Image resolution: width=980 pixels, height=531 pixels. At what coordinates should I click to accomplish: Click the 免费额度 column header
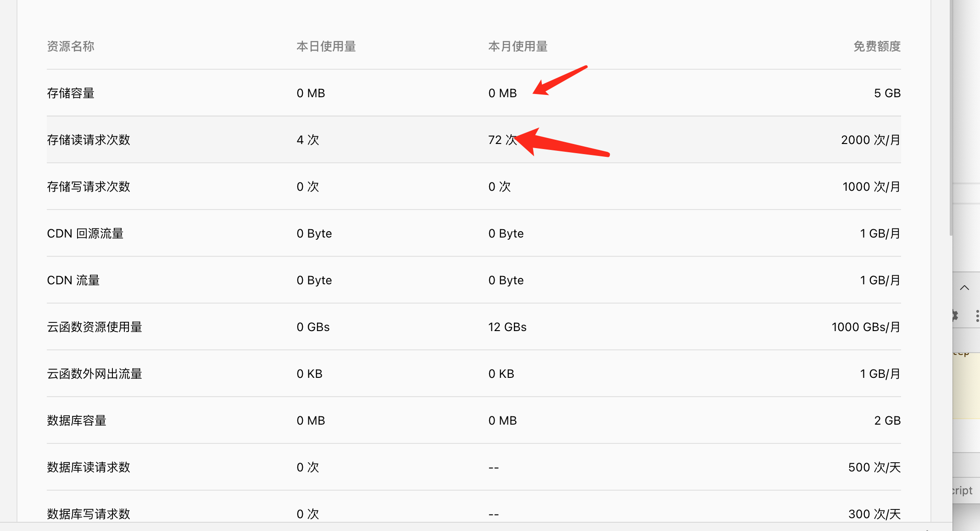point(877,46)
